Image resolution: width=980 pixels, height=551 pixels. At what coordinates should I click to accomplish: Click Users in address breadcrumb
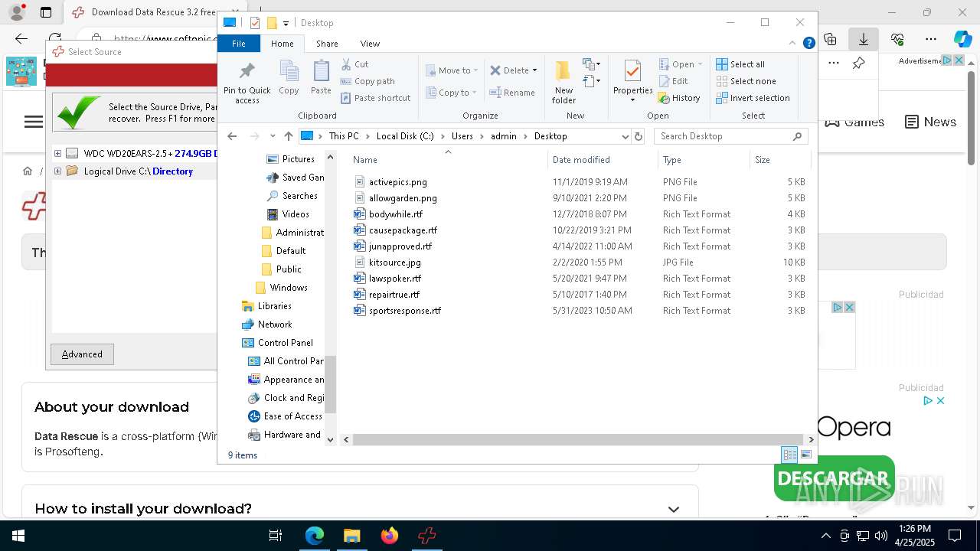(x=462, y=136)
